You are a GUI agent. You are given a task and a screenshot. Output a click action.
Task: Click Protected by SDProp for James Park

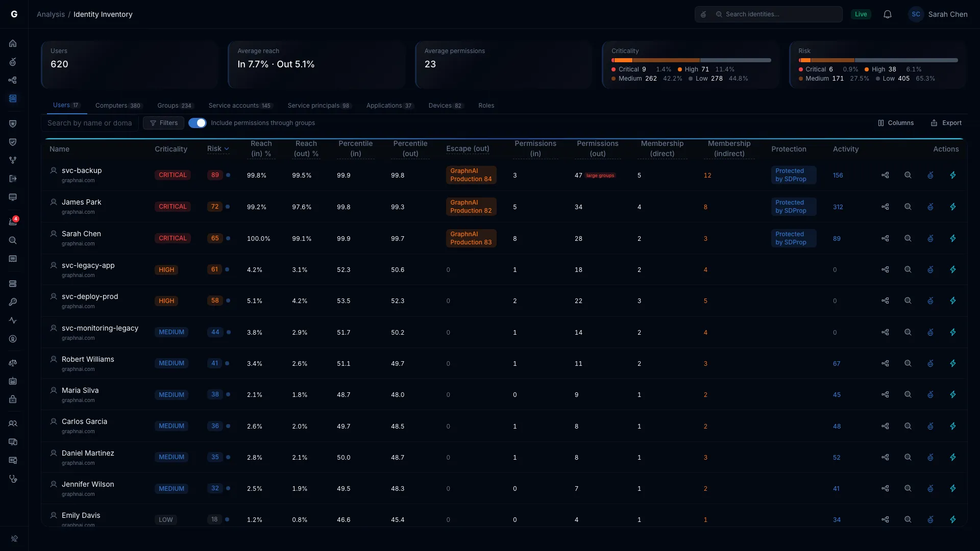793,207
